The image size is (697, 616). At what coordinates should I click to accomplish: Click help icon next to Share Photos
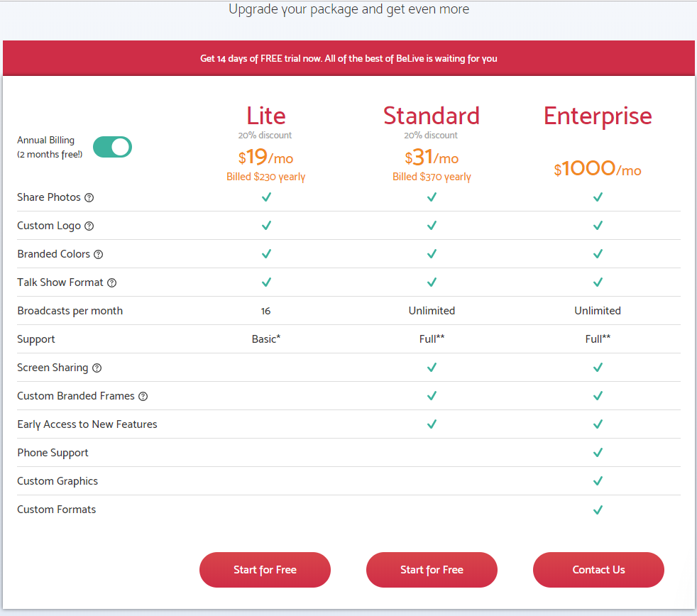[89, 198]
